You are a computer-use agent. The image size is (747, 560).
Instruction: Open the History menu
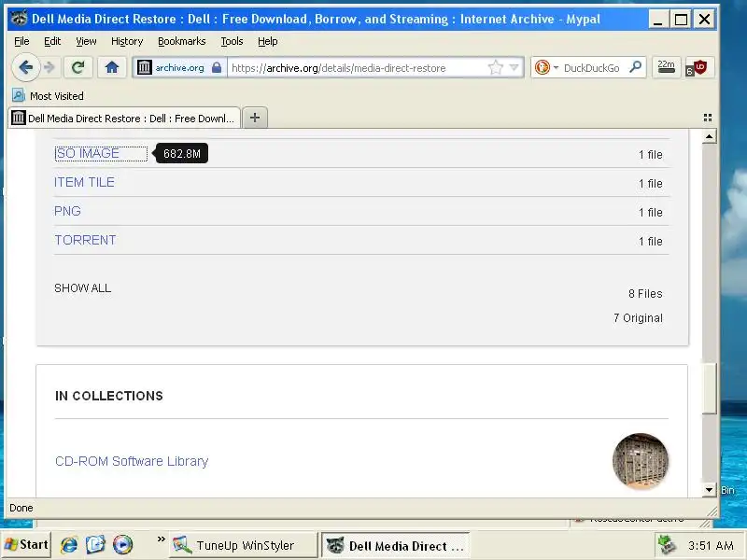[127, 41]
